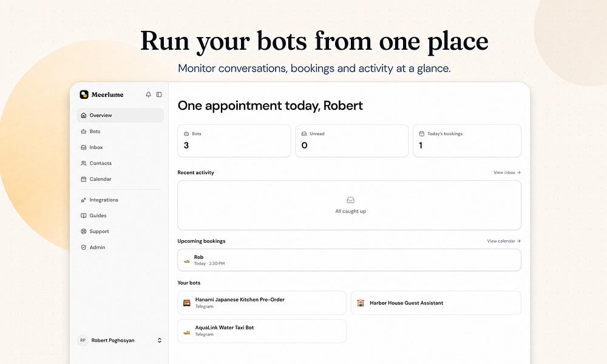The height and width of the screenshot is (364, 607).
Task: Click the inbox icon above All caught up
Action: click(350, 200)
